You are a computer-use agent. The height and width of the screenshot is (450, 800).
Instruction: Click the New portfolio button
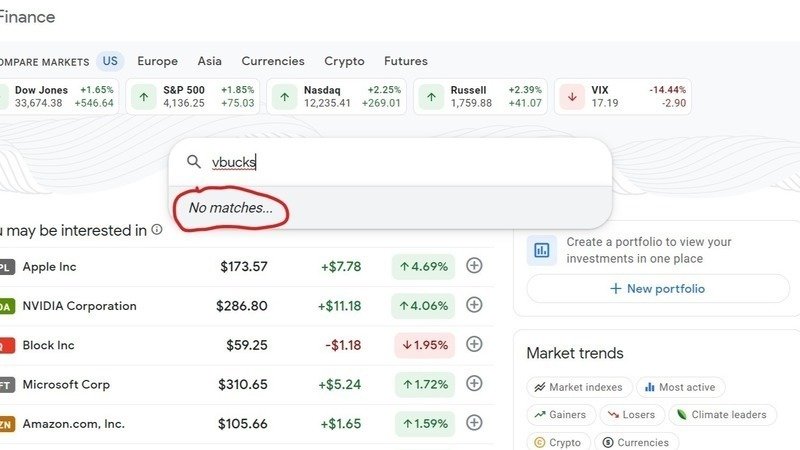[x=657, y=289]
